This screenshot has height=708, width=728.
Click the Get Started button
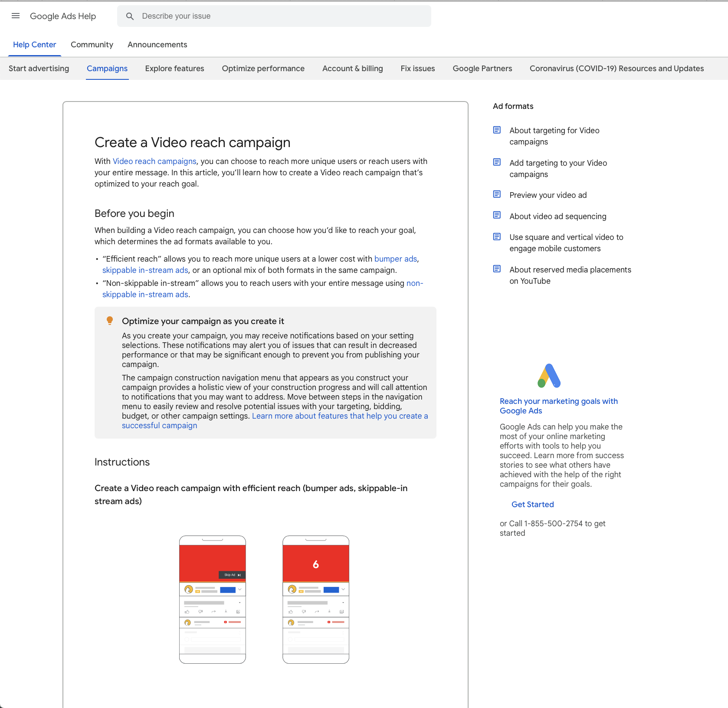(533, 505)
